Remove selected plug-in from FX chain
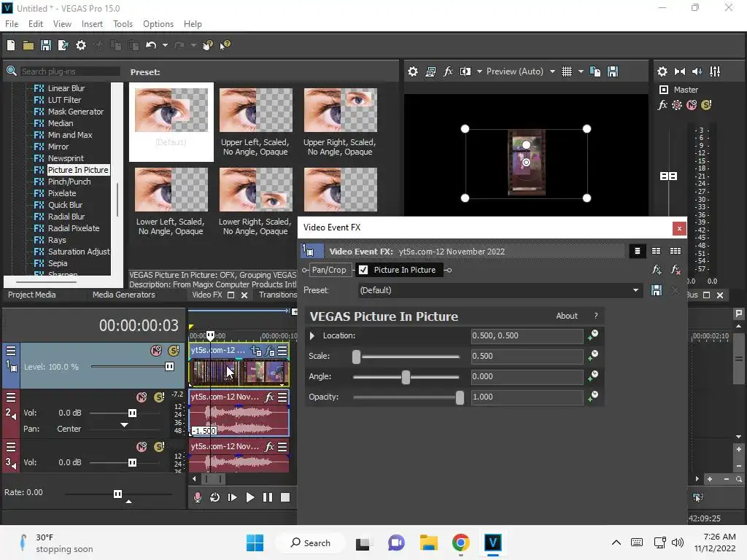 coord(675,270)
